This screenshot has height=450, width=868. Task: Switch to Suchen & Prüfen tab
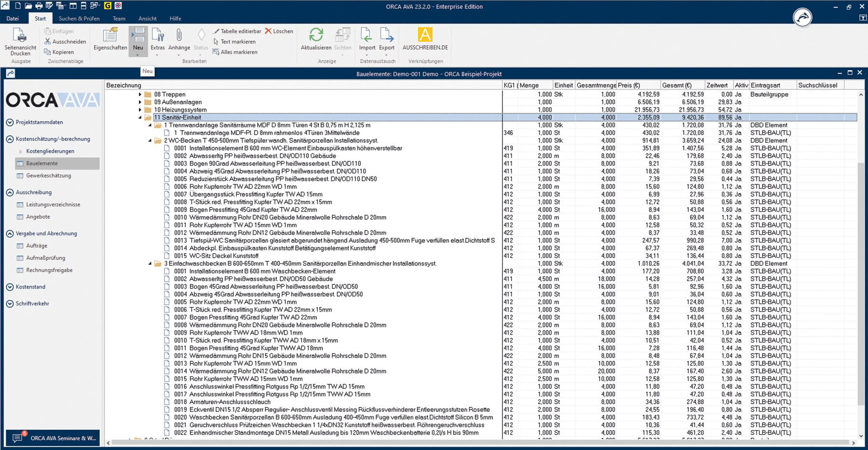[79, 18]
